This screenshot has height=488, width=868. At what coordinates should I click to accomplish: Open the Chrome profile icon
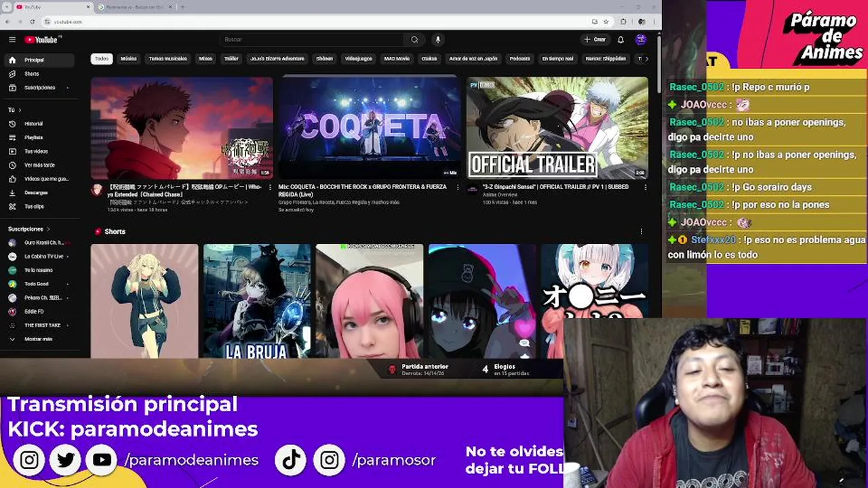[641, 22]
